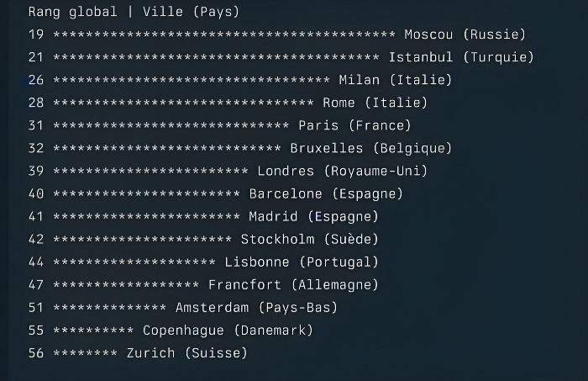Click the asterisk bar beside rank 31
The image size is (588, 381).
pyautogui.click(x=171, y=125)
